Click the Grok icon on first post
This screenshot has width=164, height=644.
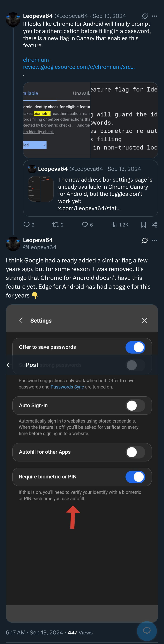pyautogui.click(x=145, y=16)
